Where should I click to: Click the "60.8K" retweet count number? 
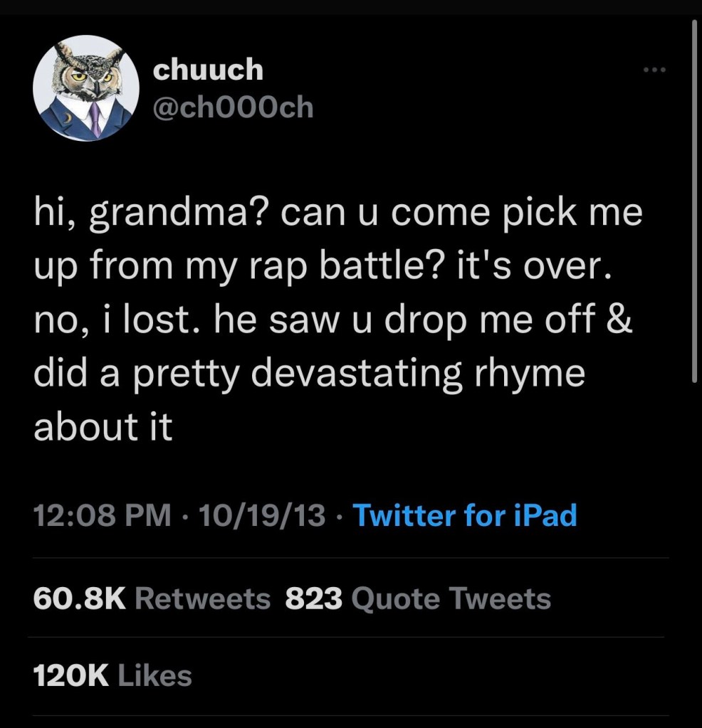pos(80,598)
